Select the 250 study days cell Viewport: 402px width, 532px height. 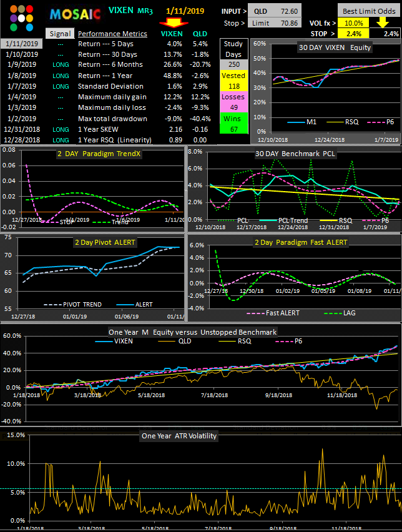[233, 64]
